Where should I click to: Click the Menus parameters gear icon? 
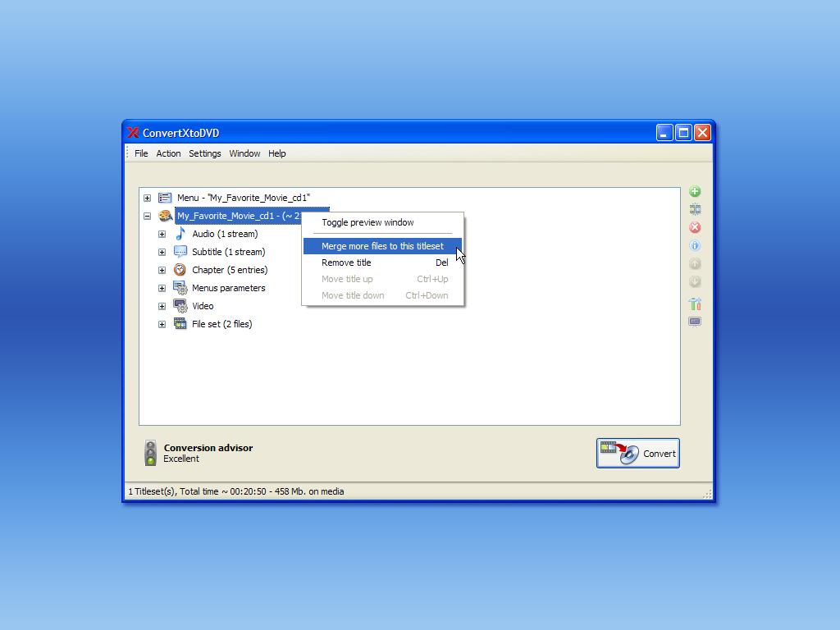[x=180, y=288]
